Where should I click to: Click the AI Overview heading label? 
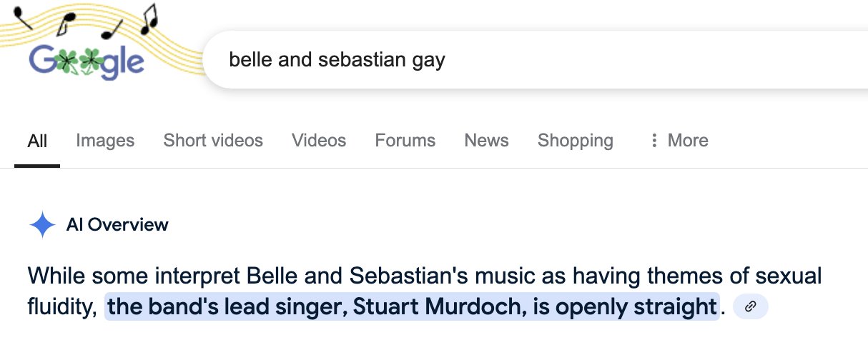tap(117, 225)
